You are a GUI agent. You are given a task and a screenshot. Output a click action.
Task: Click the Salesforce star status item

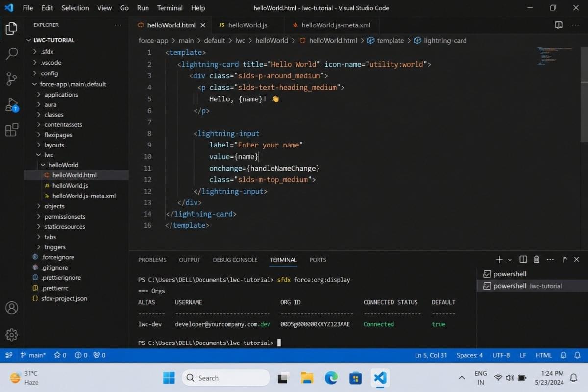(x=60, y=355)
